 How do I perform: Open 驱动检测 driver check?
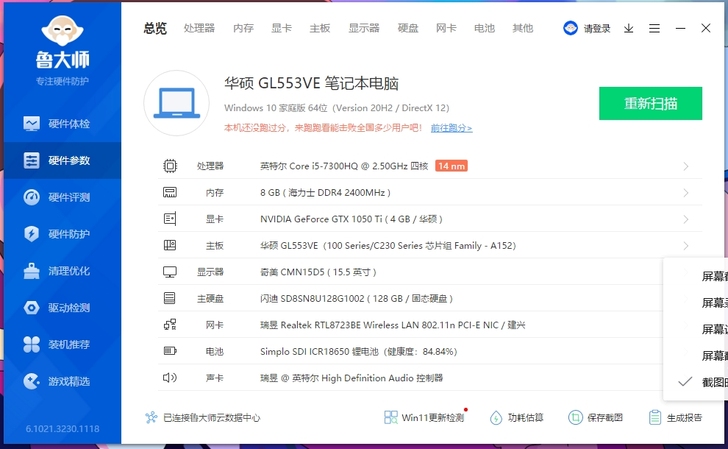(60, 308)
